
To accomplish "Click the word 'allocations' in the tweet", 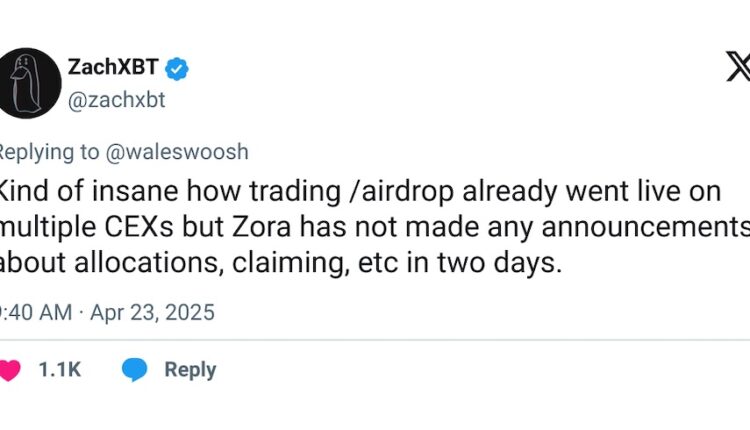I will coord(142,264).
